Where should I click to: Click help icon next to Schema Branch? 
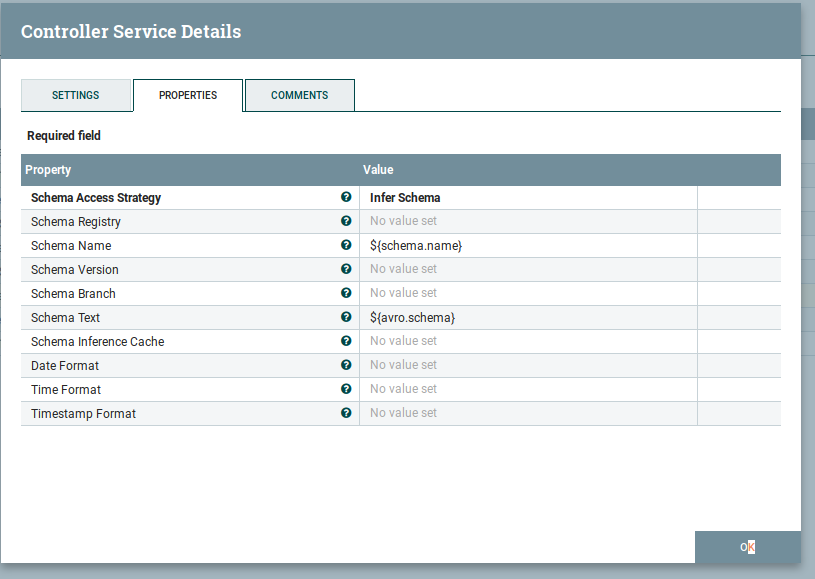(x=346, y=293)
